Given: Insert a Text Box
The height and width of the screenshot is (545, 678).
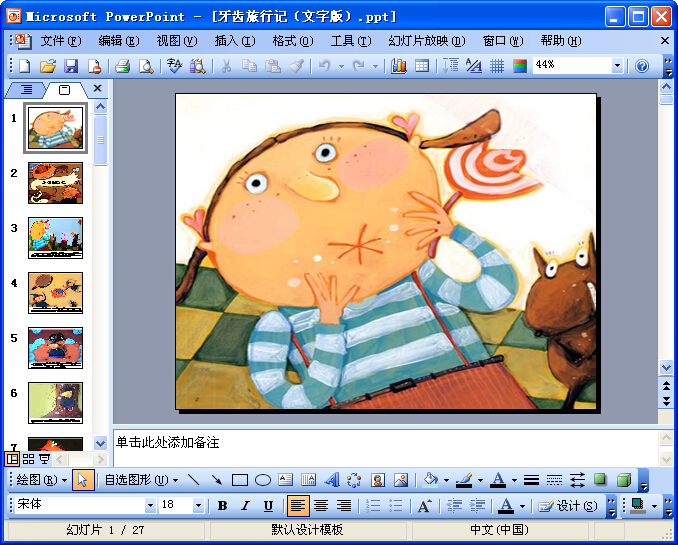Looking at the screenshot, I should point(285,480).
